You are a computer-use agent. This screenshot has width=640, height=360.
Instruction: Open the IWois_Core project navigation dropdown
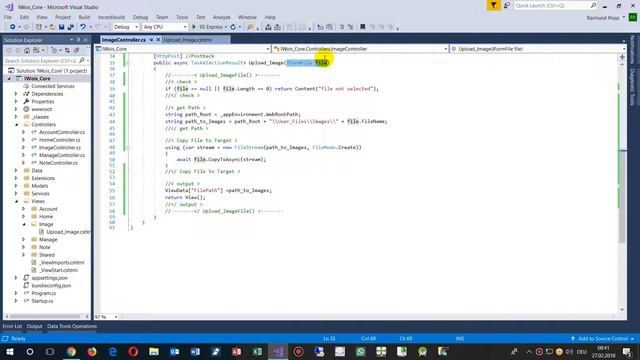point(182,49)
